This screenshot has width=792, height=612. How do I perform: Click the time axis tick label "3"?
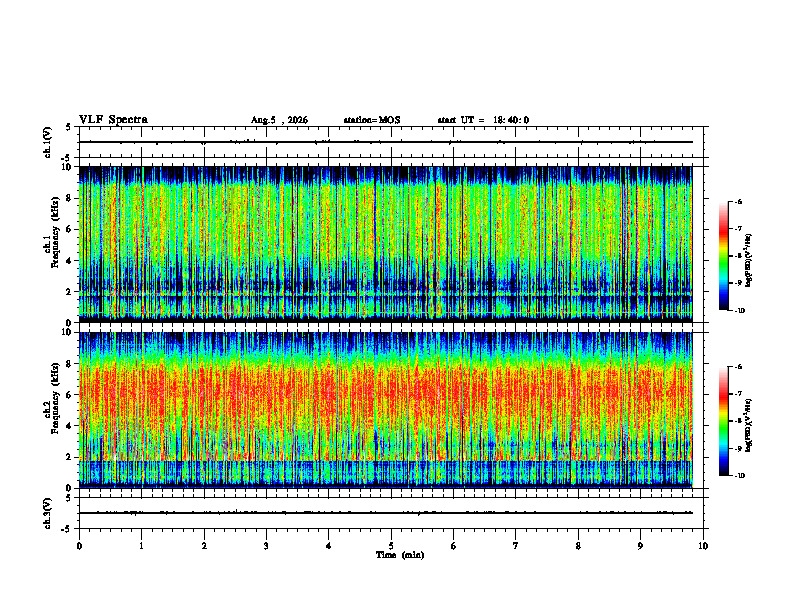point(266,546)
